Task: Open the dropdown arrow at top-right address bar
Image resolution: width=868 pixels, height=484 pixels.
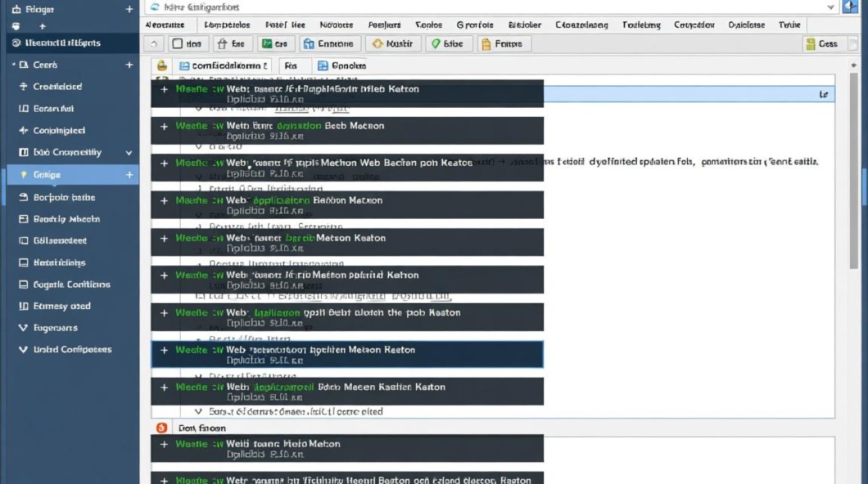Action: 831,7
